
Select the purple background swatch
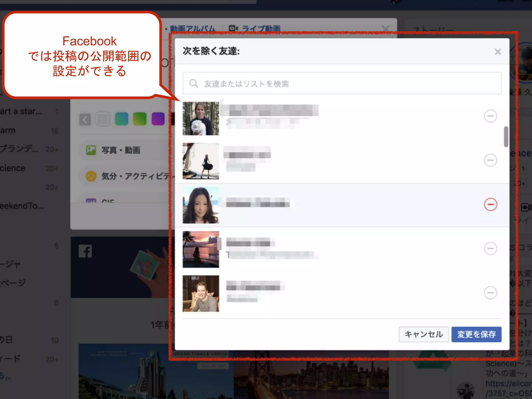click(158, 119)
